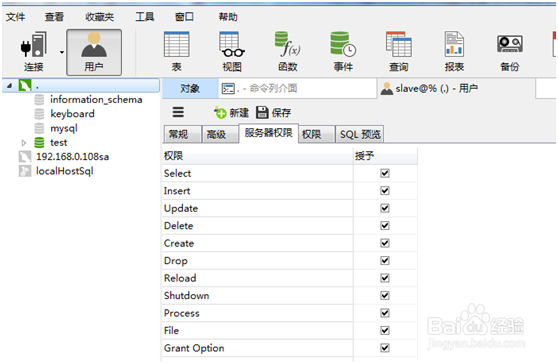Expand the test database node

click(24, 143)
